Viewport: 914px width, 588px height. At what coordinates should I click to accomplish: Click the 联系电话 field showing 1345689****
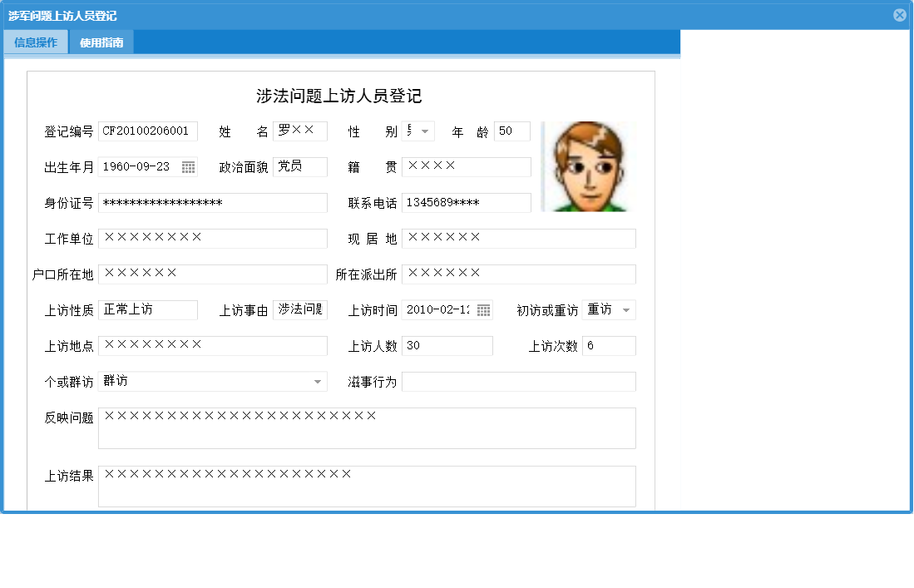(466, 202)
